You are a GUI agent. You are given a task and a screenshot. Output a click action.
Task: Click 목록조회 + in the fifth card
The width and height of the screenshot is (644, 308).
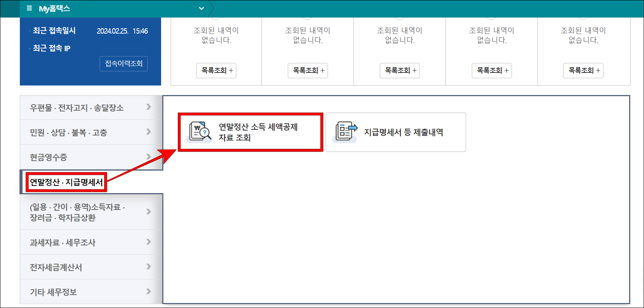click(583, 71)
